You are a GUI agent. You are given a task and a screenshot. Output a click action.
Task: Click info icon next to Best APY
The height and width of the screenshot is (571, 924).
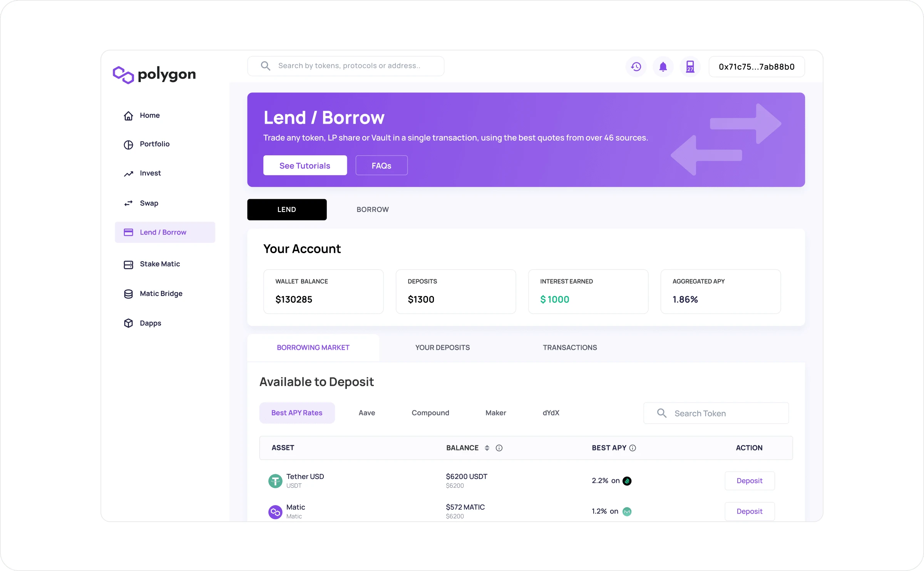633,448
